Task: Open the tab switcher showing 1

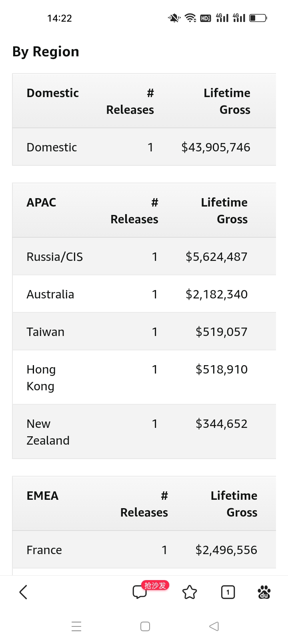Action: 228,592
